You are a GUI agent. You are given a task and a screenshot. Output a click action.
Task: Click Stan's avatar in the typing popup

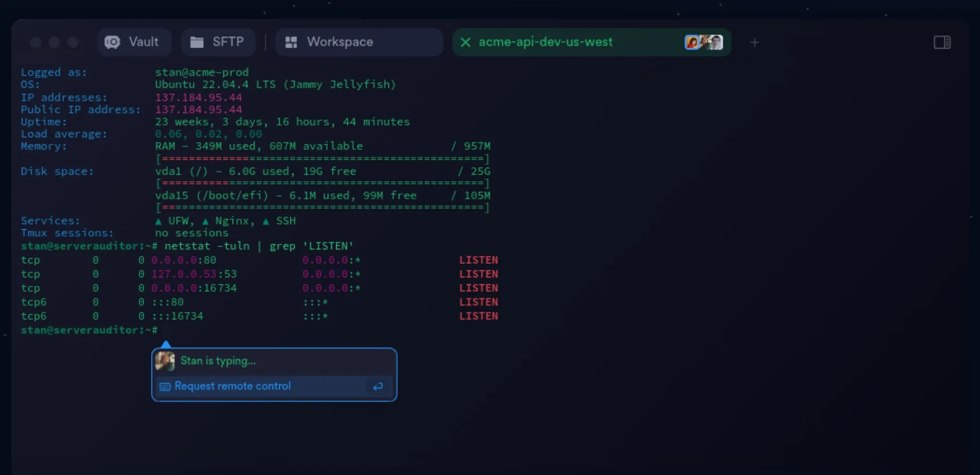tap(165, 361)
